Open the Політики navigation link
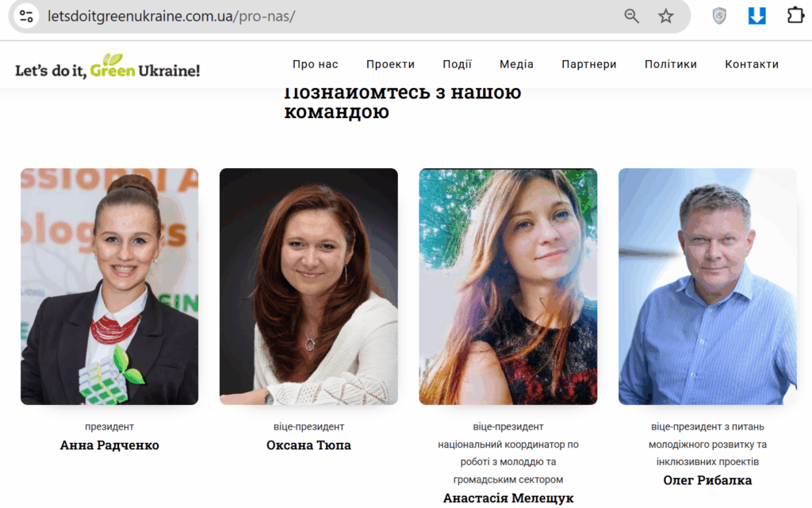 coord(671,64)
